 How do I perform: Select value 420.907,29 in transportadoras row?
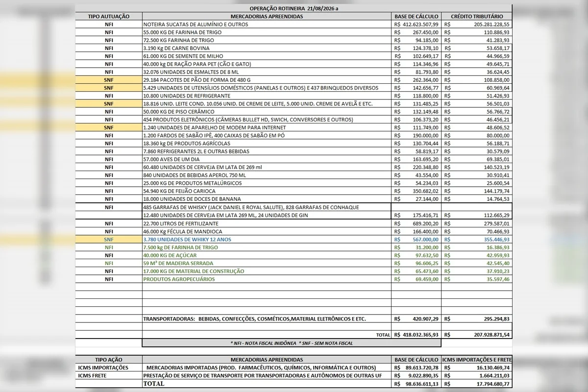(x=425, y=318)
